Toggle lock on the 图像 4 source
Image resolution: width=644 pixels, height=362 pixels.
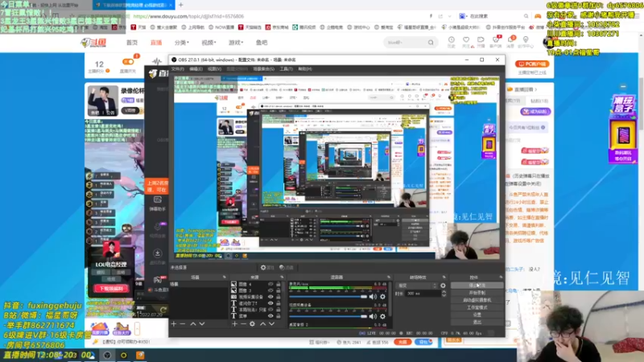278,284
